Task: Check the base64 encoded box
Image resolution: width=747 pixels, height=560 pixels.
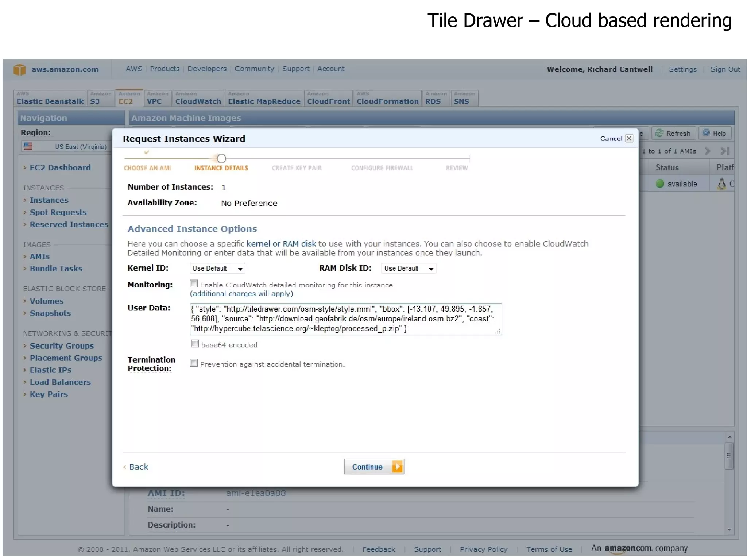Action: [195, 344]
